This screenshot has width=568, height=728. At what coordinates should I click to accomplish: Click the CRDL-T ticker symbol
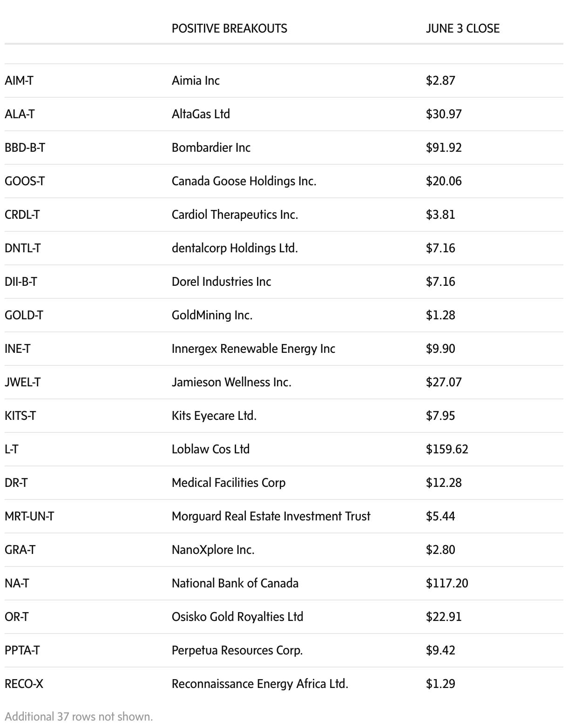pyautogui.click(x=22, y=215)
